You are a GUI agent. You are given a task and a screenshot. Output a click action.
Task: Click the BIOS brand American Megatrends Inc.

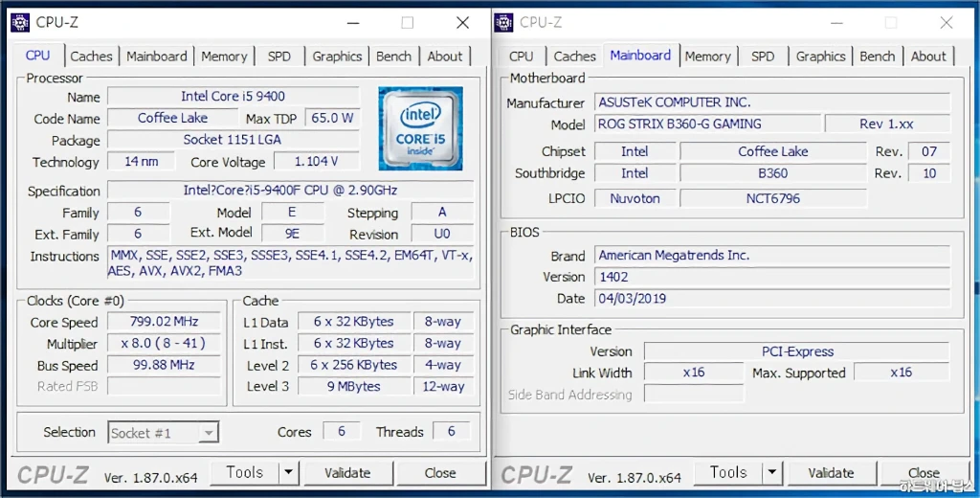pyautogui.click(x=772, y=256)
